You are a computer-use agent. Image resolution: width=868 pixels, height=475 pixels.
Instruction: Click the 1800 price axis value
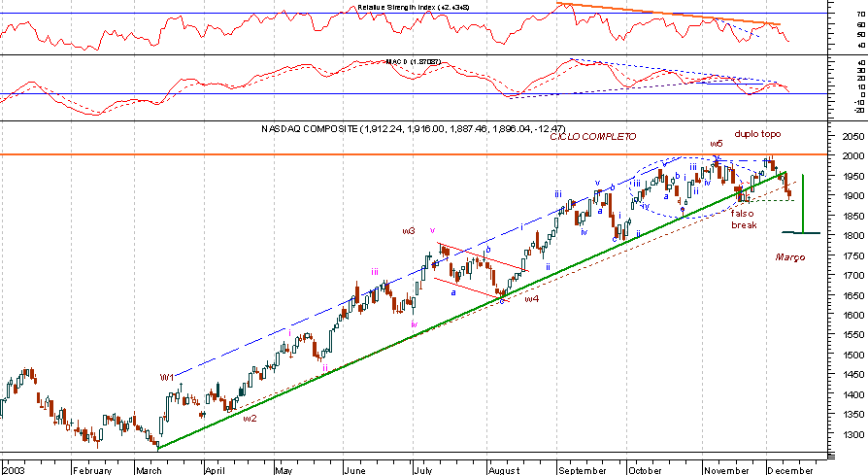(x=854, y=236)
